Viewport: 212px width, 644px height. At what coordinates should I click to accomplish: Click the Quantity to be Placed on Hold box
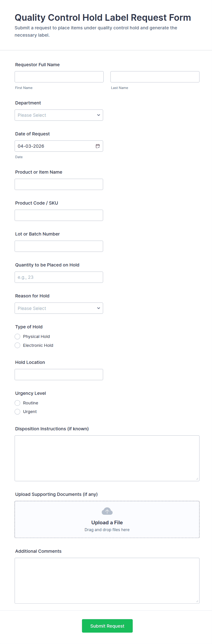pos(59,277)
